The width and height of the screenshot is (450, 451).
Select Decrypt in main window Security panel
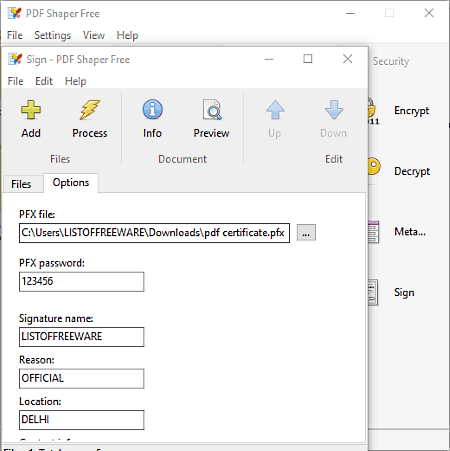coord(412,171)
